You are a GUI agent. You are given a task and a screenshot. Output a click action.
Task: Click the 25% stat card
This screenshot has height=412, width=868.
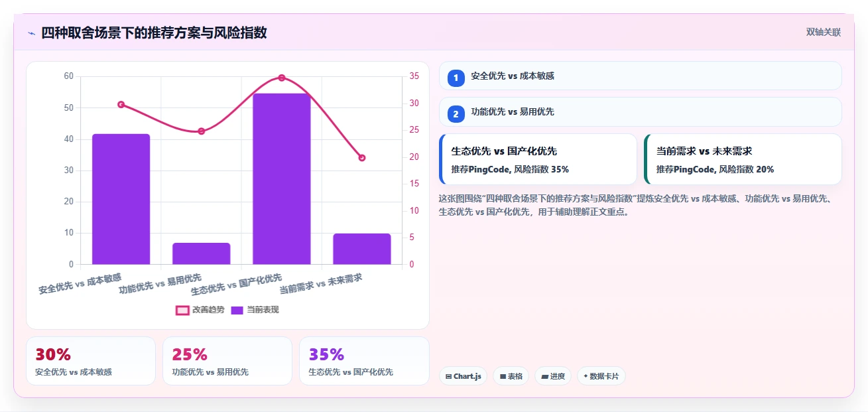[227, 361]
